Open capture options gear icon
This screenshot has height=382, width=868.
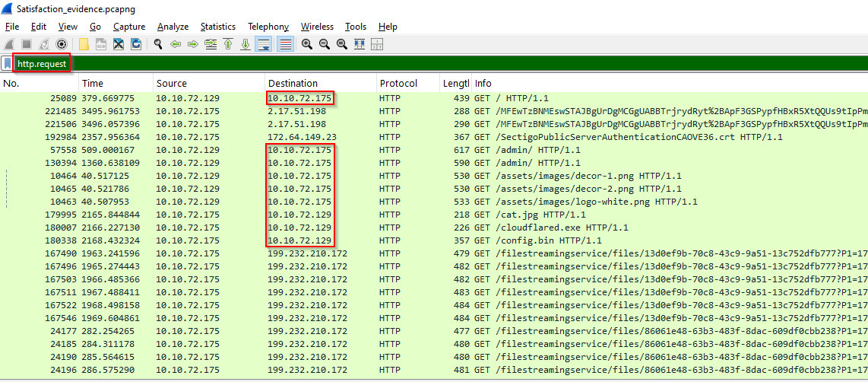pyautogui.click(x=62, y=44)
